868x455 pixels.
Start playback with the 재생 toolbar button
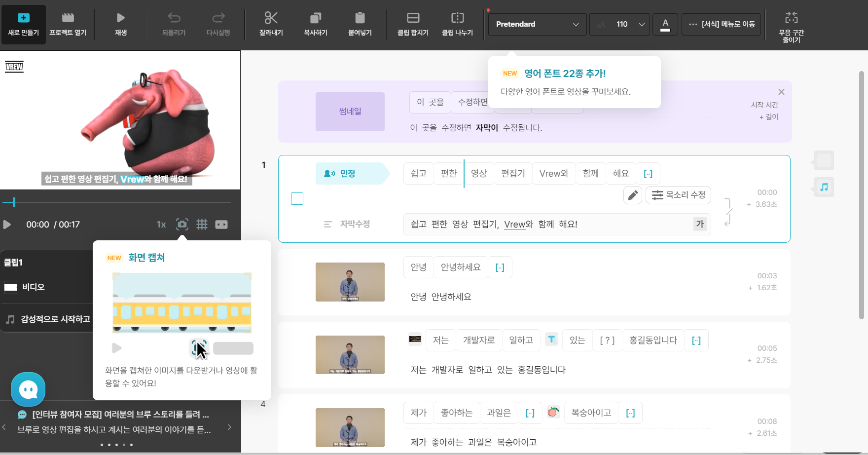pos(121,24)
